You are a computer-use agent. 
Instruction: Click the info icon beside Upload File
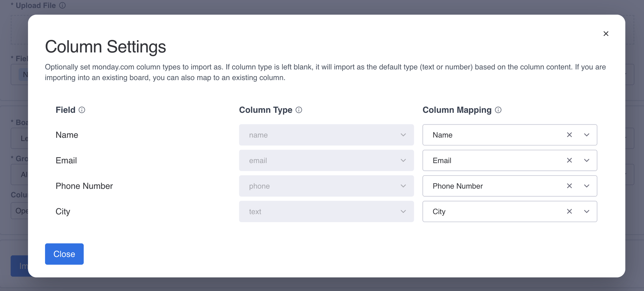62,5
